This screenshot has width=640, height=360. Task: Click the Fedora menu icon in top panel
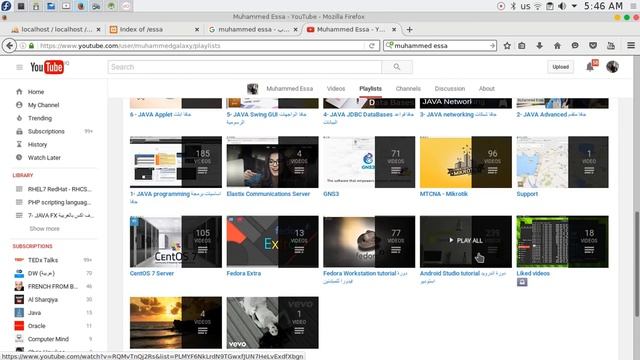coord(6,6)
